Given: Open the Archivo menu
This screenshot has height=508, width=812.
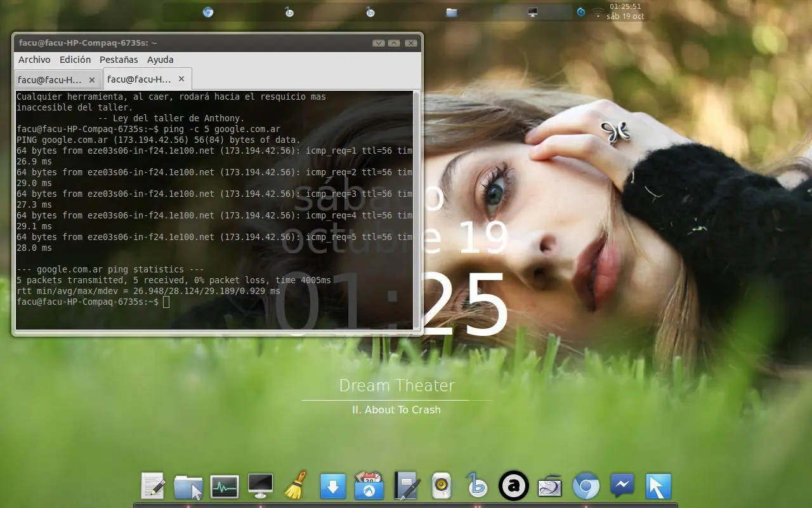Looking at the screenshot, I should tap(34, 60).
